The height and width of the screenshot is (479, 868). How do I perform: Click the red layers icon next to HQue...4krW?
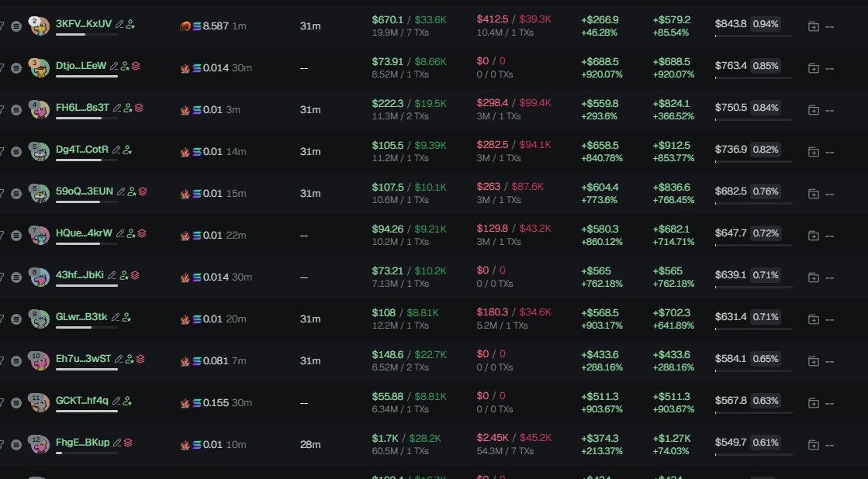pos(141,233)
